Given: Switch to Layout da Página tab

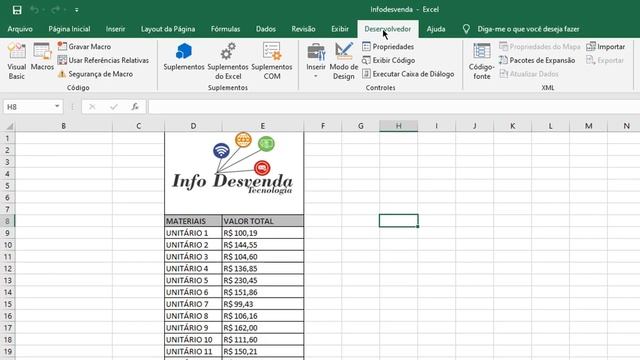Looking at the screenshot, I should pos(168,29).
